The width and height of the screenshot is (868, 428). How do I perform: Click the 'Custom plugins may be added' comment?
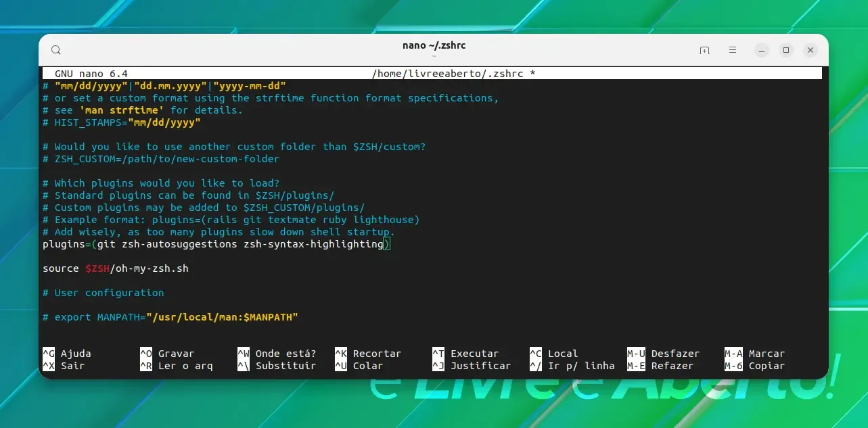(204, 208)
